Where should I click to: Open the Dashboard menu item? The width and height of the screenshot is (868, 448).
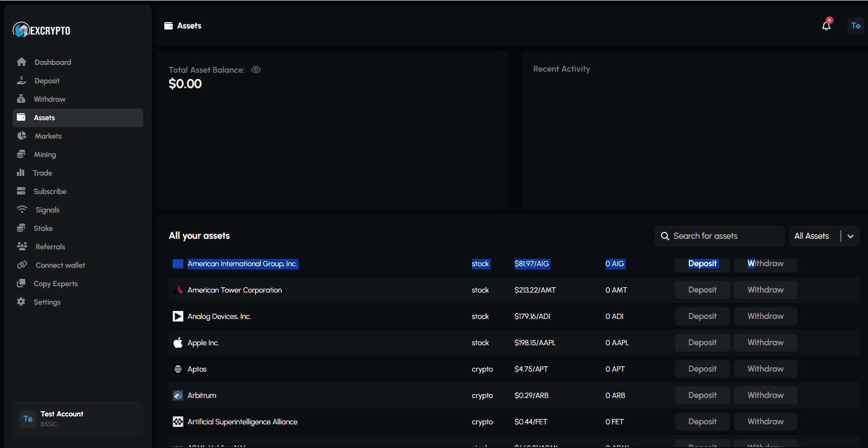coord(78,62)
